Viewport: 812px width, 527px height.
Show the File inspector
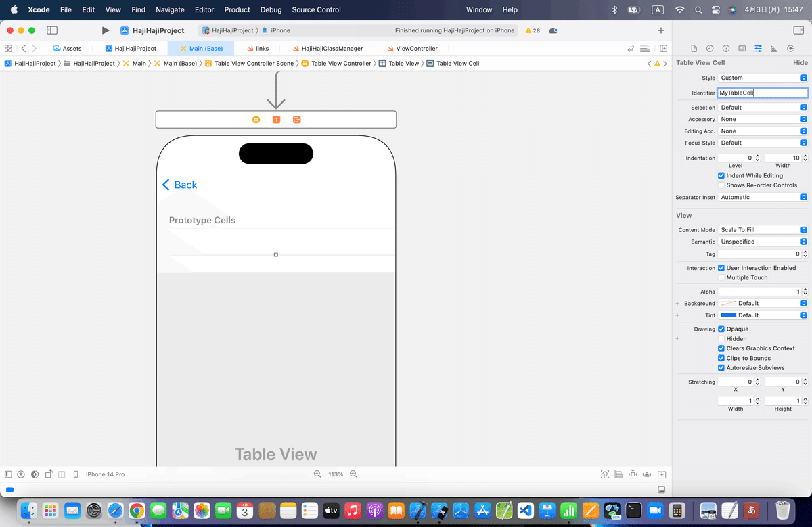coord(694,49)
